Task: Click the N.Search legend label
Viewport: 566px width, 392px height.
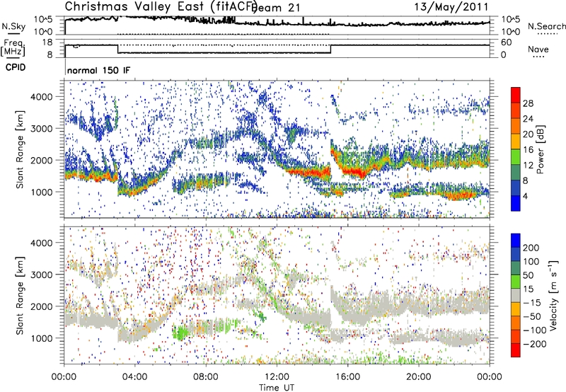Action: click(547, 26)
